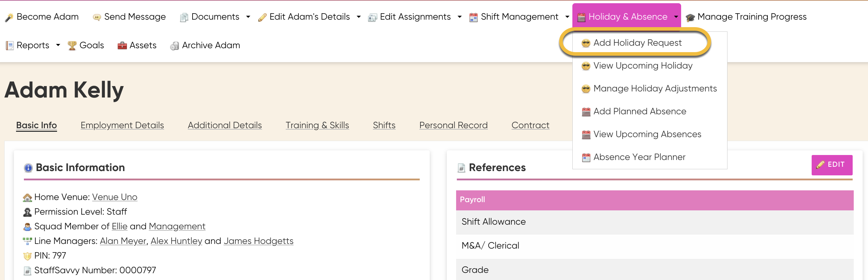Click the Archive Adam icon
This screenshot has width=868, height=280.
point(174,46)
